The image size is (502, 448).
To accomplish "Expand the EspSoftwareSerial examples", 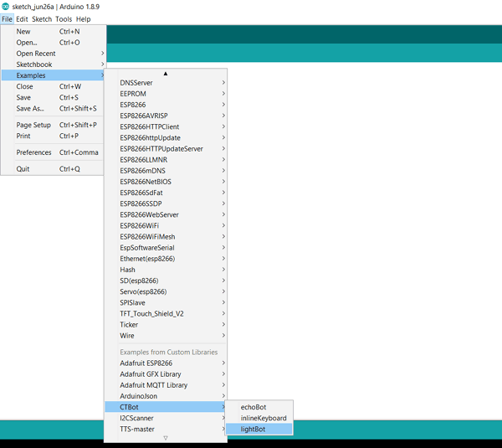I will 166,247.
